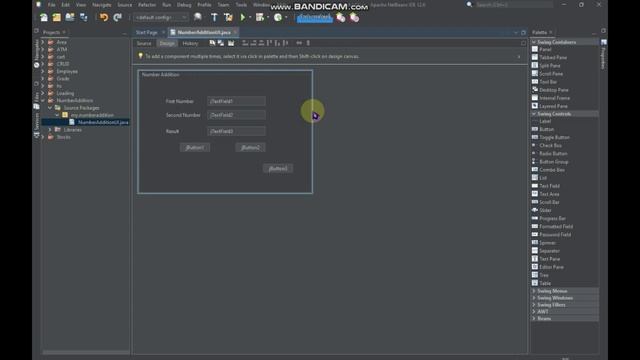This screenshot has height=360, width=640.
Task: Select Progress Bar in Palette
Action: pos(549,218)
